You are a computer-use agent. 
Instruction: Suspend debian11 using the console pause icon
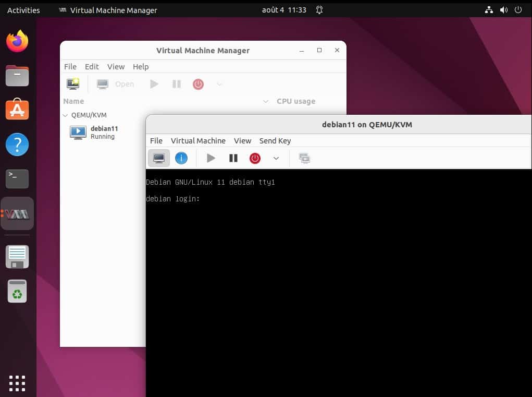(233, 158)
